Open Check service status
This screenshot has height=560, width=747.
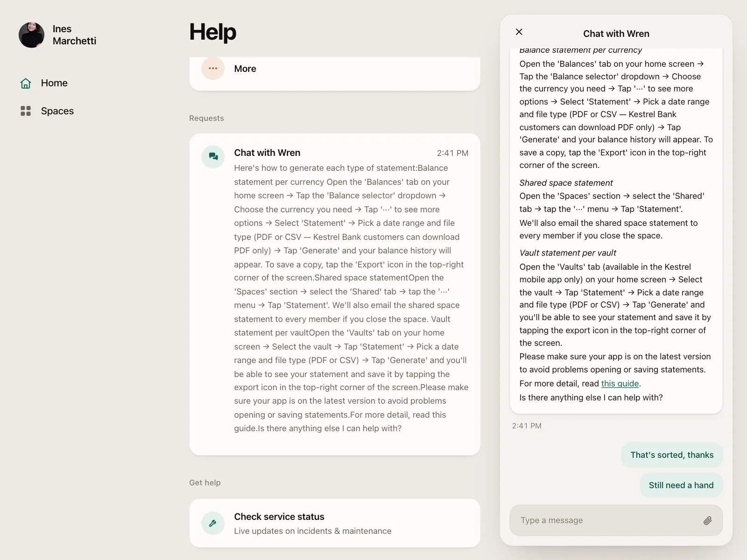tap(335, 523)
